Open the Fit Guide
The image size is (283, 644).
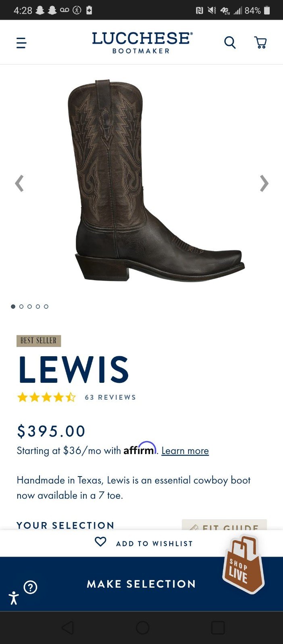(x=224, y=525)
